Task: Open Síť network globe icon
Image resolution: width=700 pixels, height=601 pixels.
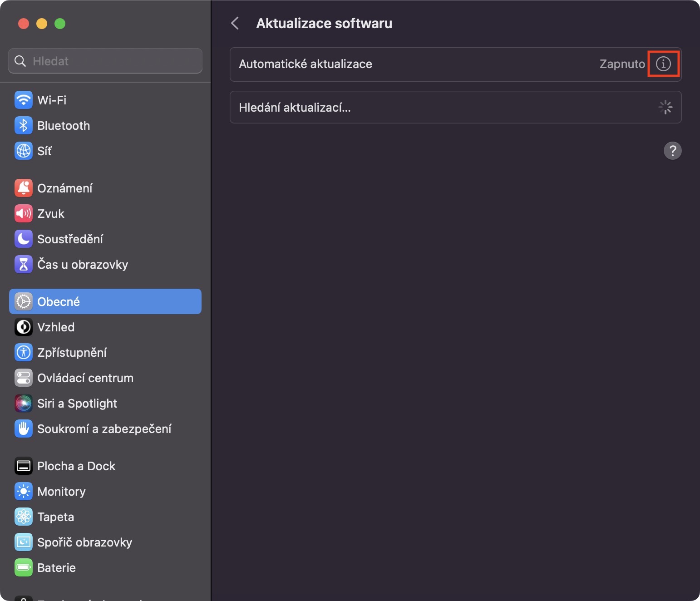Action: pos(23,151)
